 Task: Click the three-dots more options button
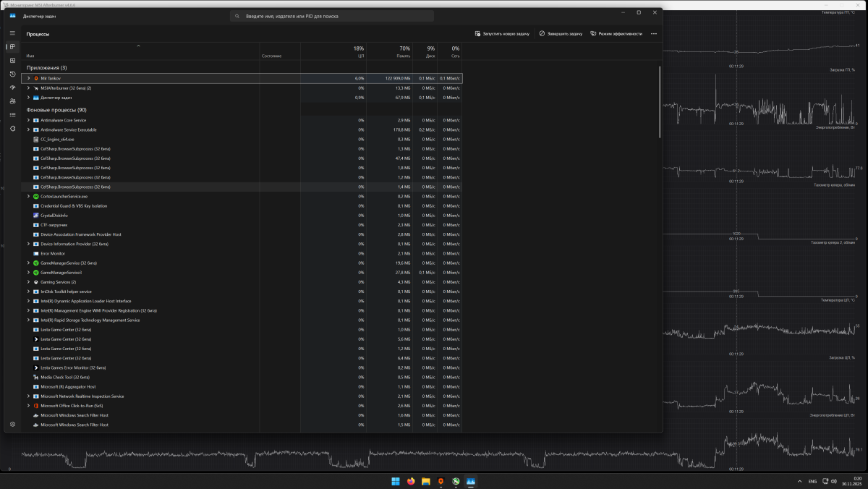click(653, 33)
